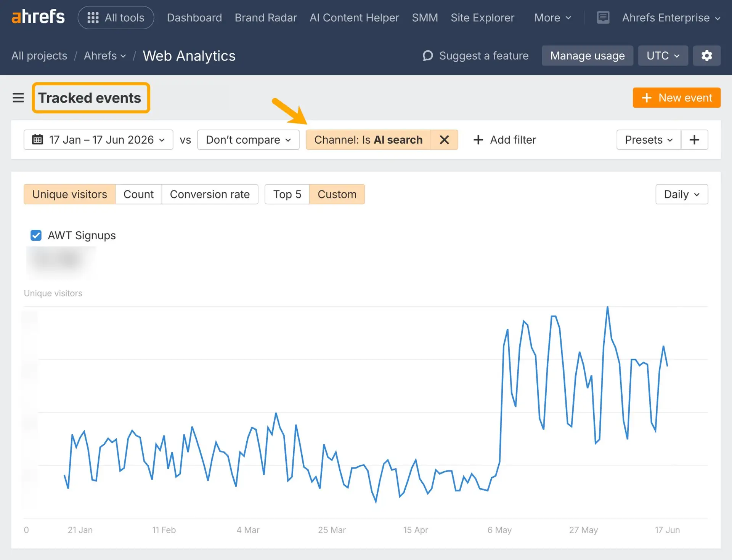Click the Manage usage button
This screenshot has height=560, width=732.
tap(588, 56)
